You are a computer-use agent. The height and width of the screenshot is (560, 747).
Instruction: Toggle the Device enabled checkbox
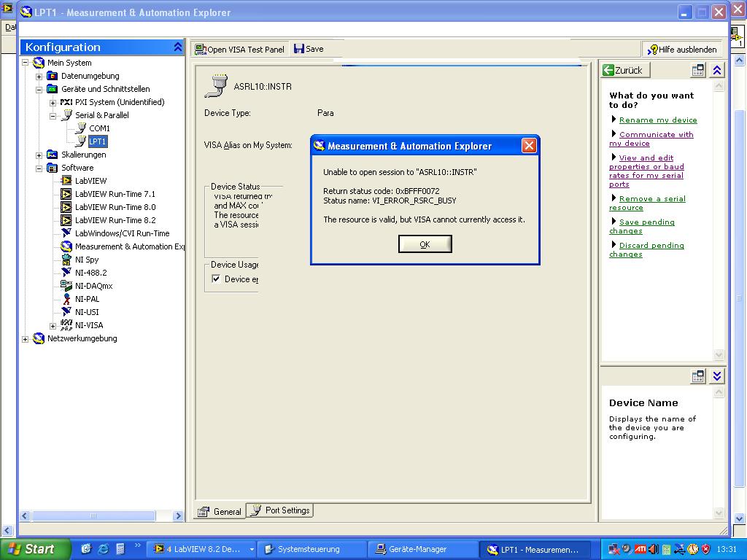coord(216,279)
